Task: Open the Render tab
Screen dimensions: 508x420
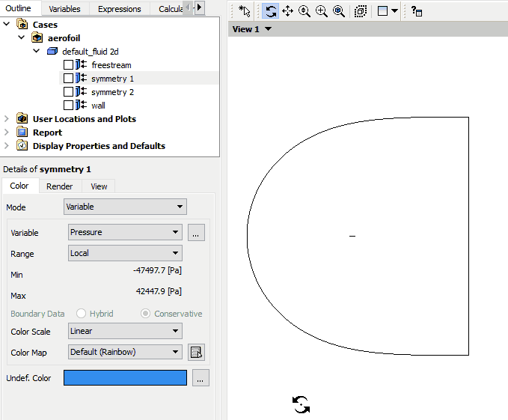Action: [x=59, y=186]
